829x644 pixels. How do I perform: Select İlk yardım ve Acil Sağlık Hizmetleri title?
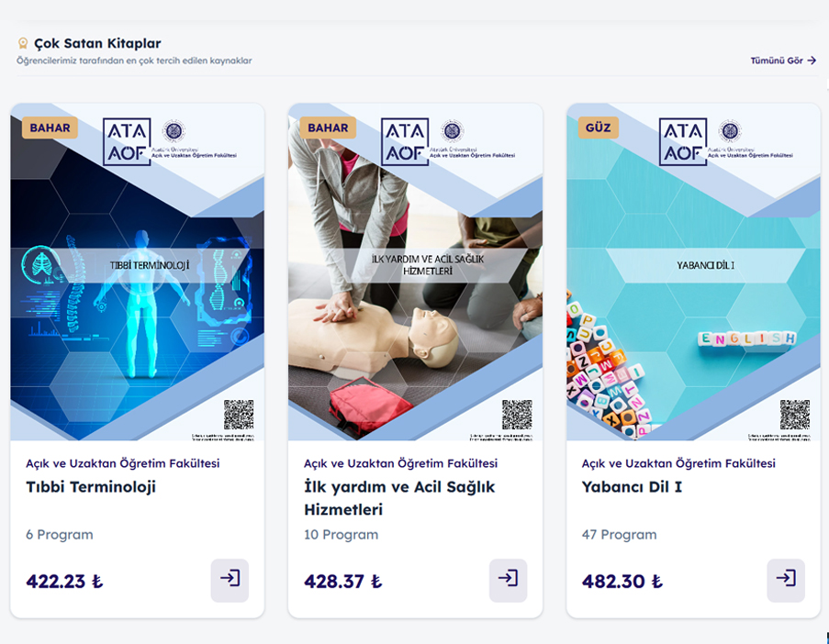coord(399,498)
